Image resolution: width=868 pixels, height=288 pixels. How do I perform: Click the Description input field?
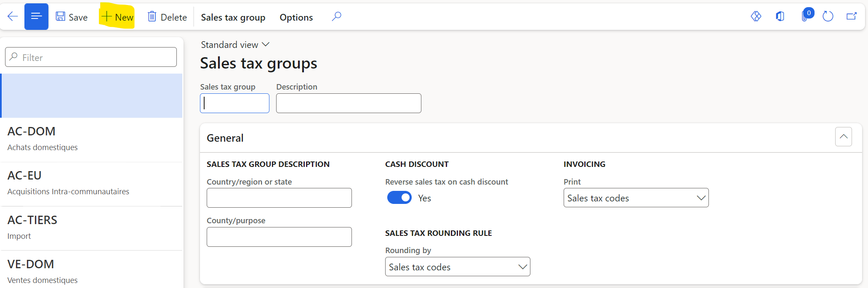tap(349, 103)
